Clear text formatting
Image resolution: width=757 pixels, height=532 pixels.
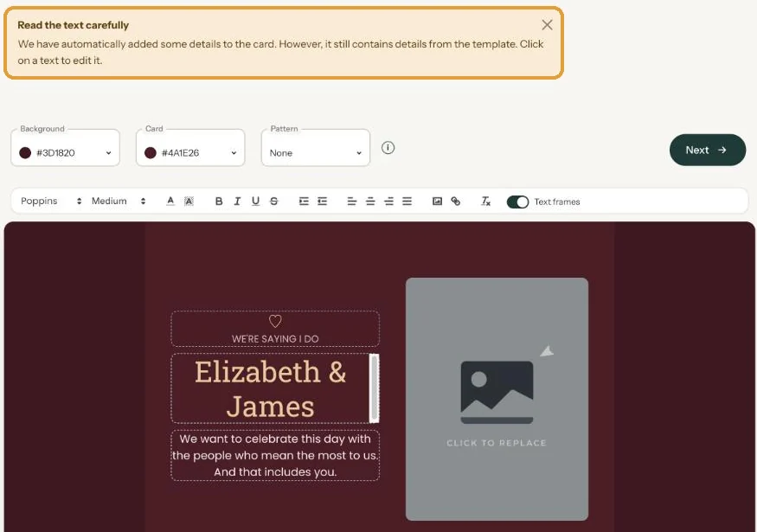point(485,202)
